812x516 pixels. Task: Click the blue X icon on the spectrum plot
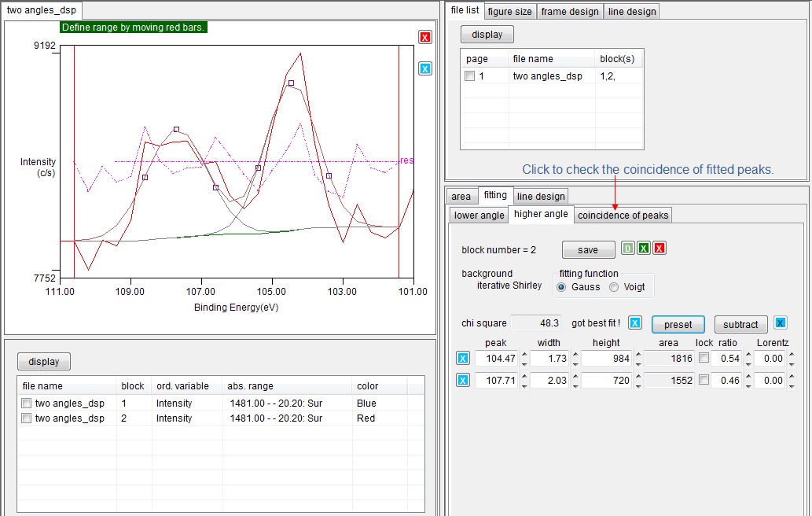425,69
